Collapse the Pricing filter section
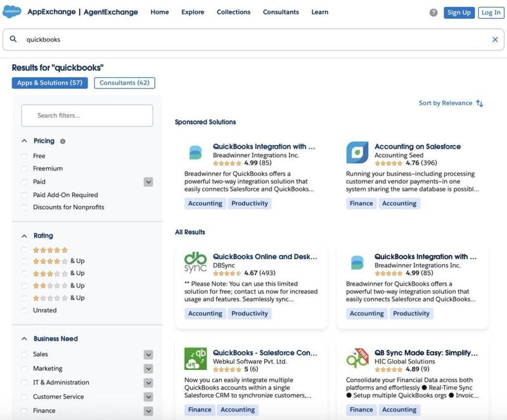The height and width of the screenshot is (420, 507). (24, 141)
